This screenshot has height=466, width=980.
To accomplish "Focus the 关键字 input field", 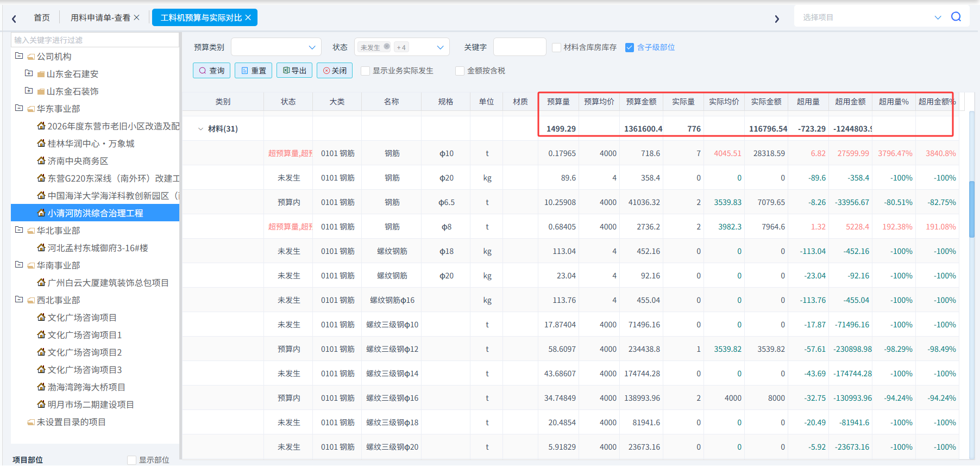I will point(520,47).
